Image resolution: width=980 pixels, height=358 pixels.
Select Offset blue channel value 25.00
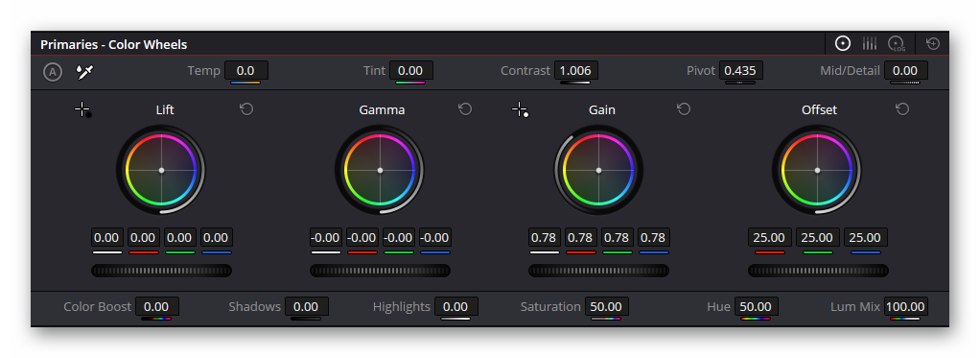pyautogui.click(x=866, y=238)
